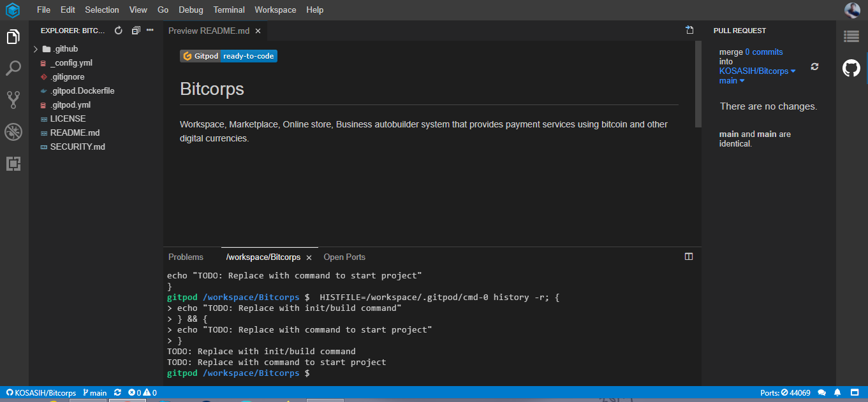Open README.md in the Explorer tree

(75, 133)
